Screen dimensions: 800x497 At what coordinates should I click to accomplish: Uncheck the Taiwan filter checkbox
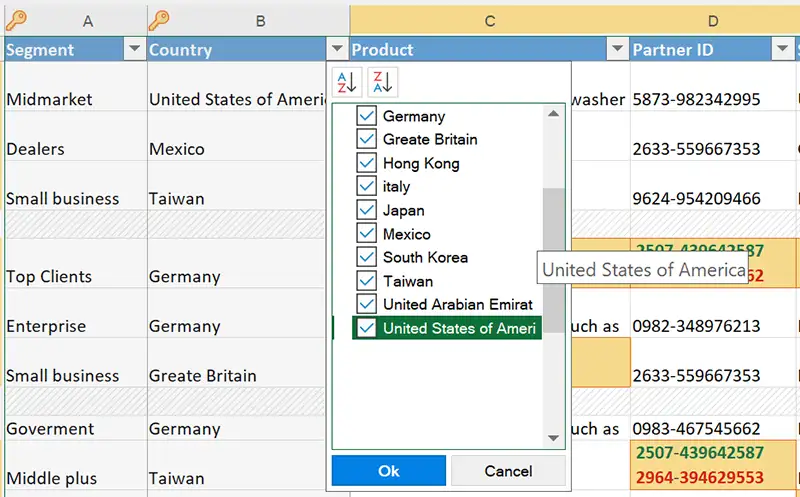pyautogui.click(x=366, y=281)
